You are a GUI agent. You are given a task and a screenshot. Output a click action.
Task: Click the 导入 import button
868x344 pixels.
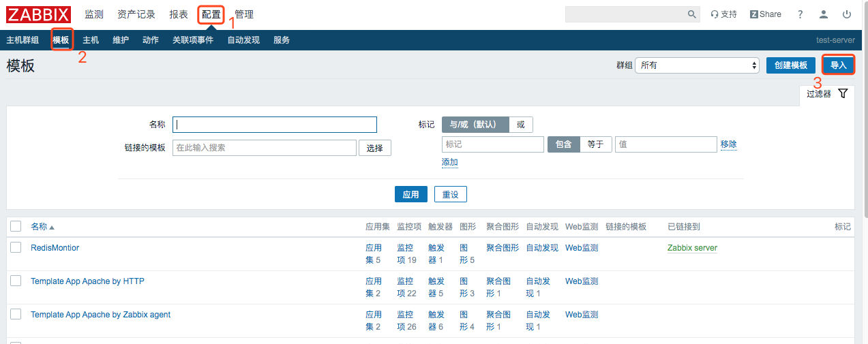point(838,65)
